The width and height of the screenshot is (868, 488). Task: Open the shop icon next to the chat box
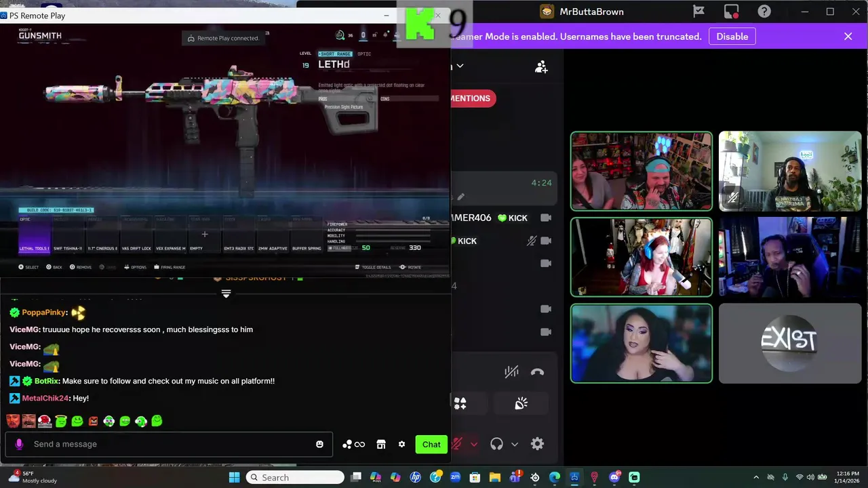click(x=381, y=444)
